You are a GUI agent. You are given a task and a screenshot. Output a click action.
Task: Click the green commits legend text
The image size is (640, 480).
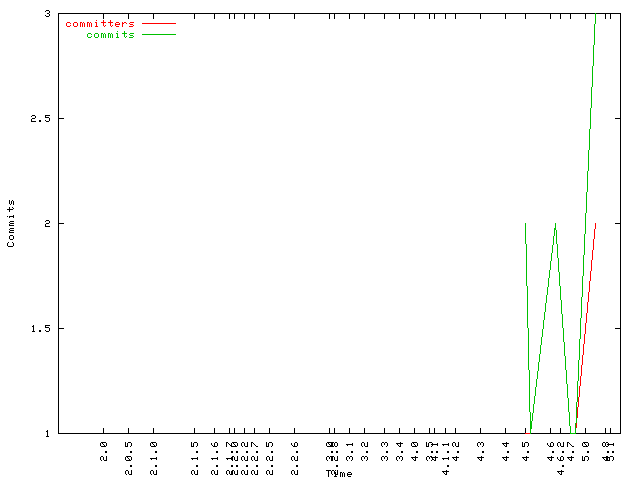coord(110,34)
